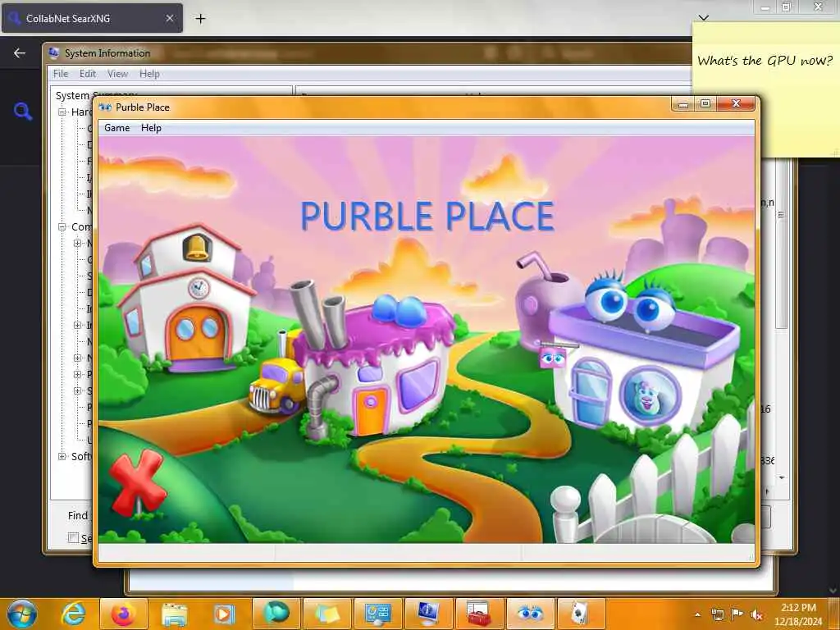Click the PURBLE PLACE title text

(x=427, y=216)
